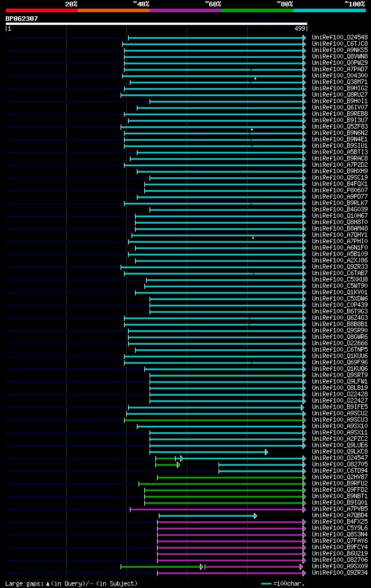Select the UniRef100_O22666 label

(x=340, y=343)
